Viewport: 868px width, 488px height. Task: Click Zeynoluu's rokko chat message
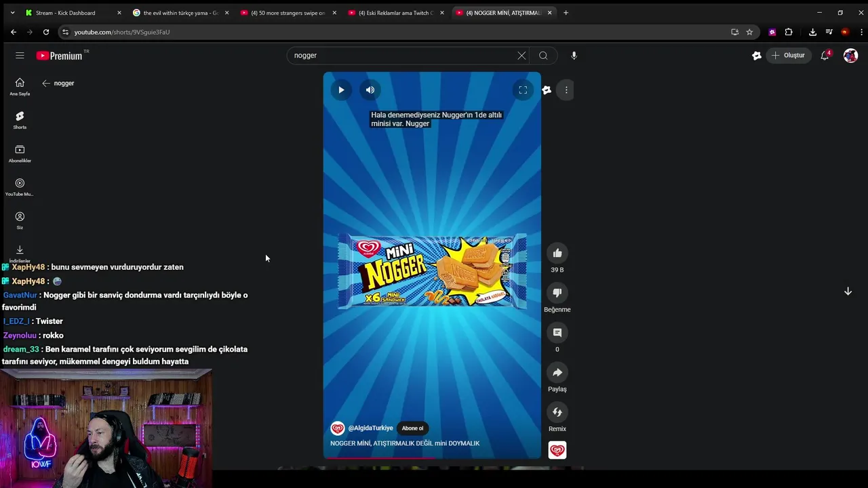[x=53, y=335]
